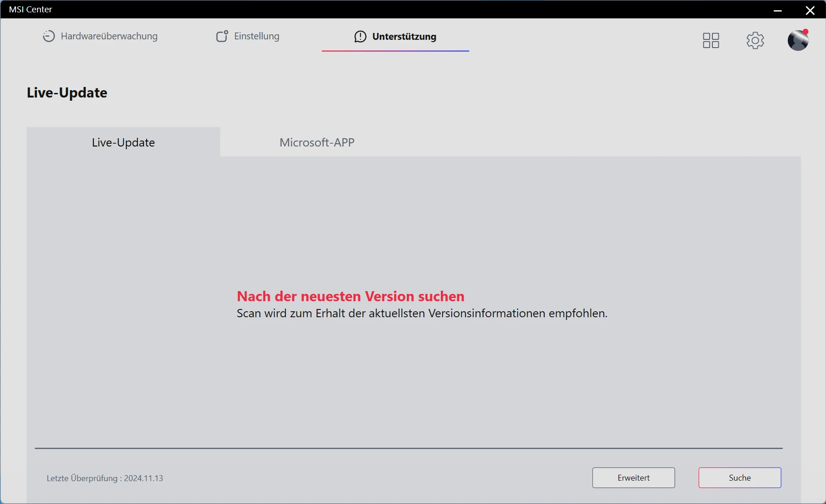Open settings via the gear icon

tap(755, 40)
